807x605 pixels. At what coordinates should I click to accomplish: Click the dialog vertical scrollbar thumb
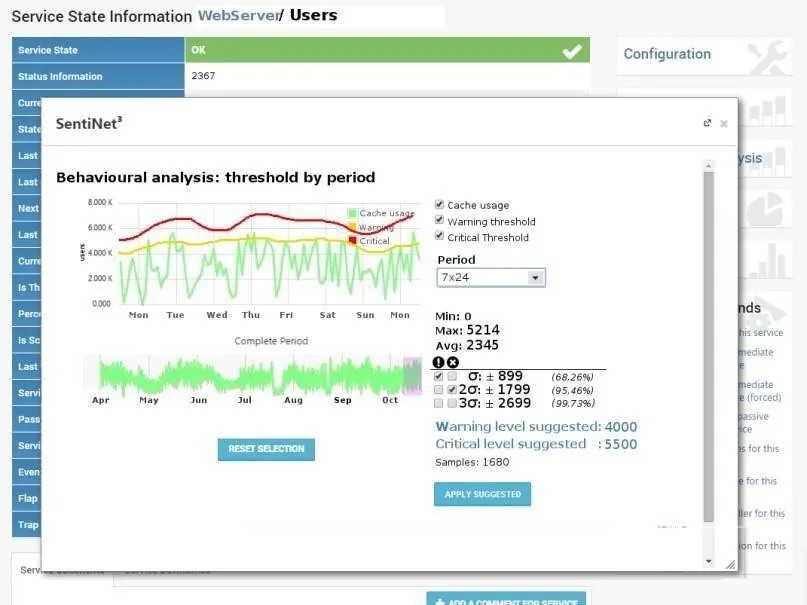[x=709, y=347]
